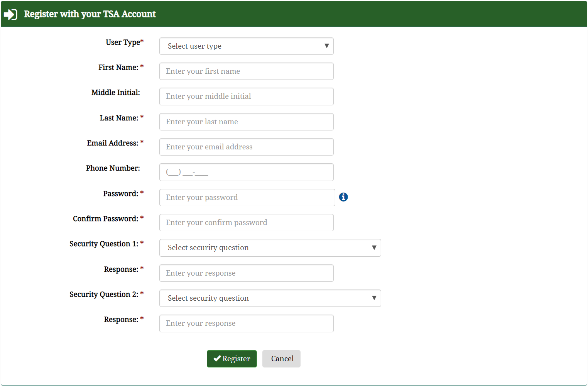This screenshot has width=588, height=386.
Task: Select the Security Question 1 response field
Action: point(246,273)
